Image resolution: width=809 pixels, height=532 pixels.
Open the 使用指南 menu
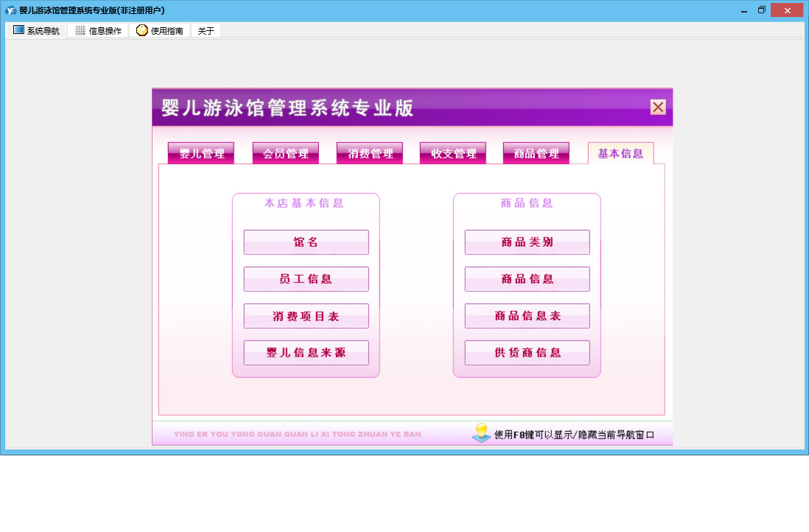[x=160, y=30]
